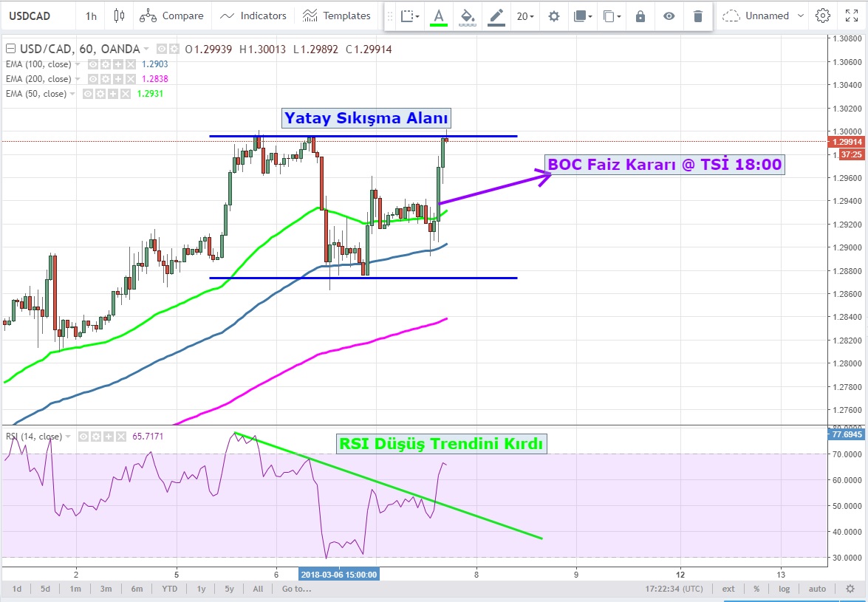The image size is (868, 602).
Task: Open the Indicators menu
Action: pyautogui.click(x=253, y=16)
